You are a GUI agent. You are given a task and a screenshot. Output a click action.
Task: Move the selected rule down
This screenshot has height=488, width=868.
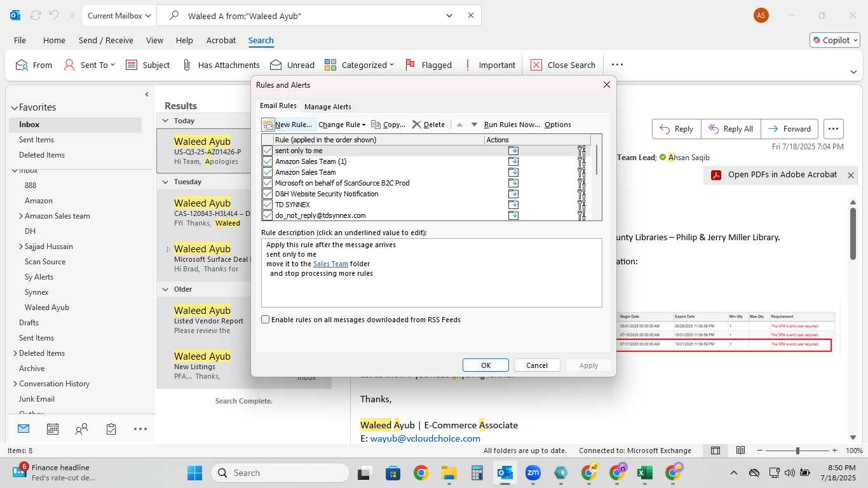(x=474, y=125)
